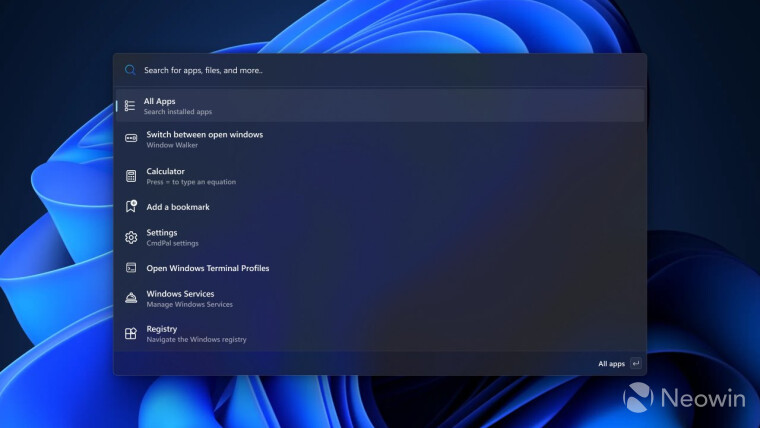The height and width of the screenshot is (428, 760).
Task: Click the Windows Terminal profiles icon
Action: pyautogui.click(x=131, y=268)
